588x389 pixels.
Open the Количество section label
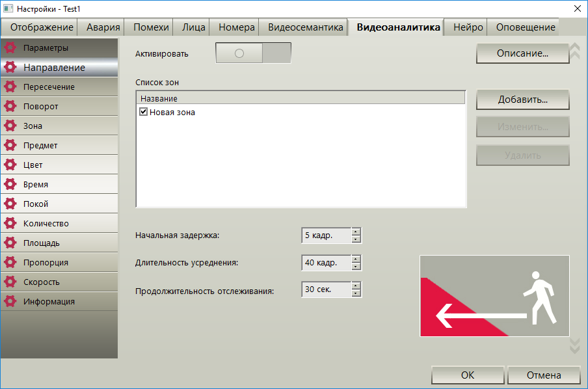pos(46,224)
